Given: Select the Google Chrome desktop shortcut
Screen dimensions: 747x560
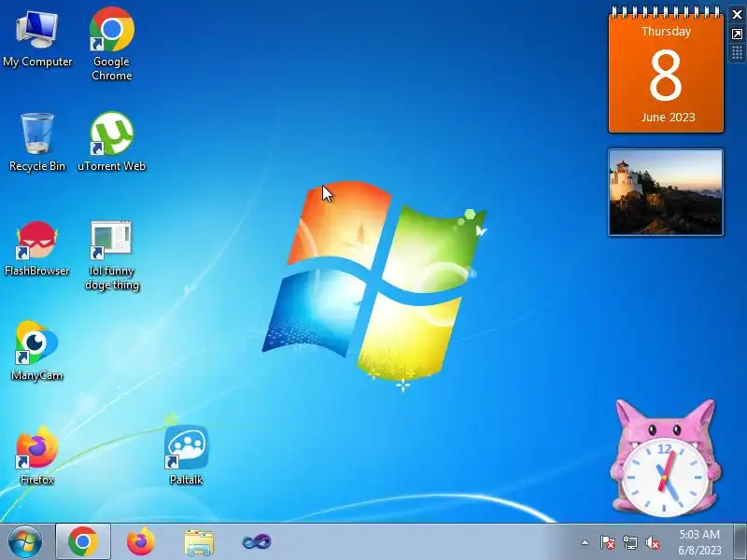Looking at the screenshot, I should coord(111,43).
